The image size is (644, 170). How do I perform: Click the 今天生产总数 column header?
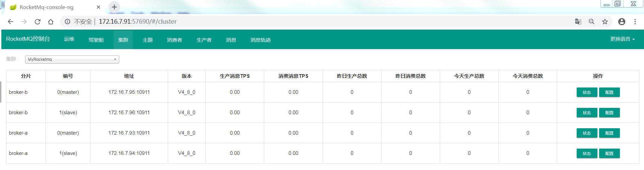tap(469, 76)
